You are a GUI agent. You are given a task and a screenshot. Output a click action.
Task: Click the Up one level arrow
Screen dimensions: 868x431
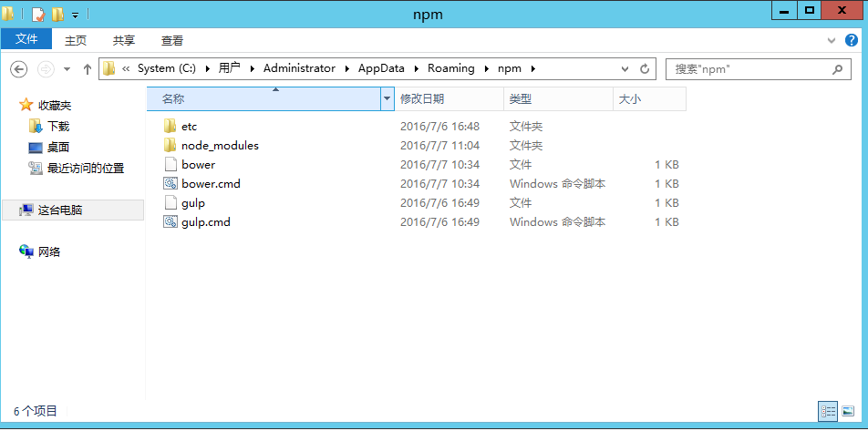(x=88, y=69)
